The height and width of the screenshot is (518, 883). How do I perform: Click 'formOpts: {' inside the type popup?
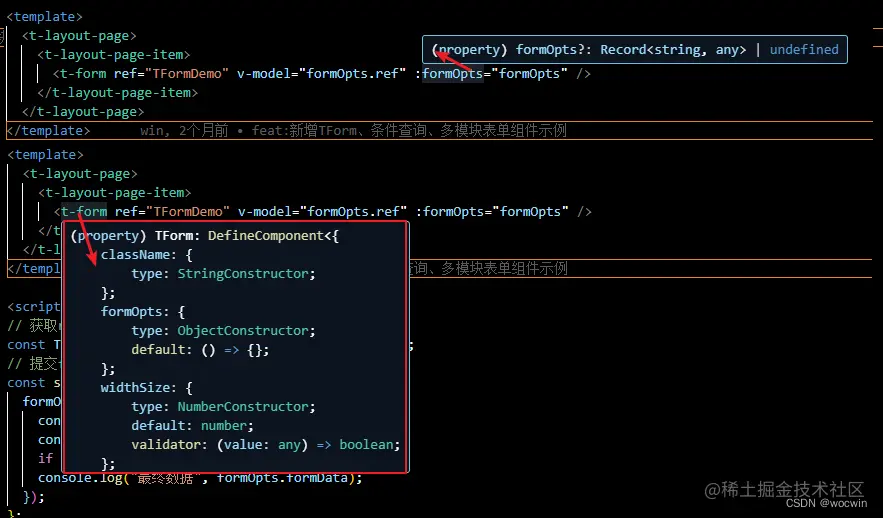142,312
